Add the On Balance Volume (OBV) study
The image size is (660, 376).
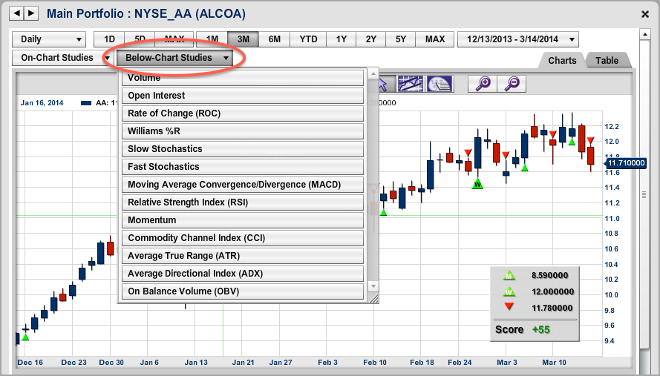click(x=243, y=291)
